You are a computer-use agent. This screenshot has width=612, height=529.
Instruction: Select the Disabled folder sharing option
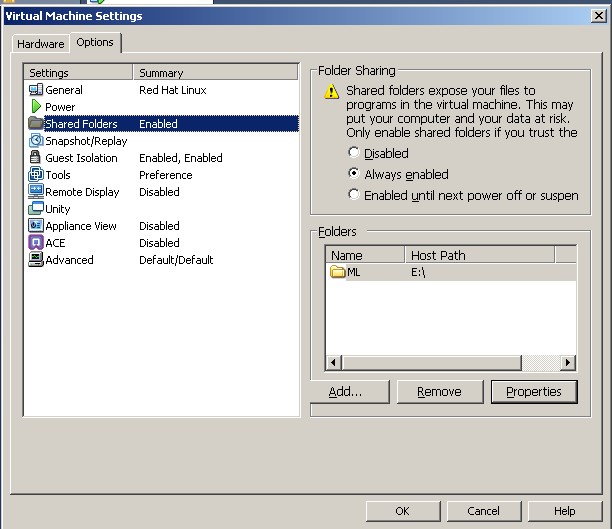353,153
